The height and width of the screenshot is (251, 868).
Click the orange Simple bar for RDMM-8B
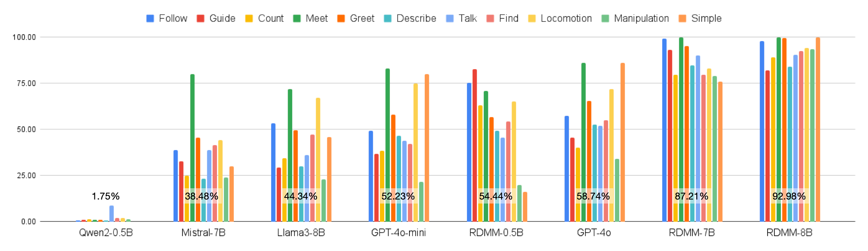point(818,130)
